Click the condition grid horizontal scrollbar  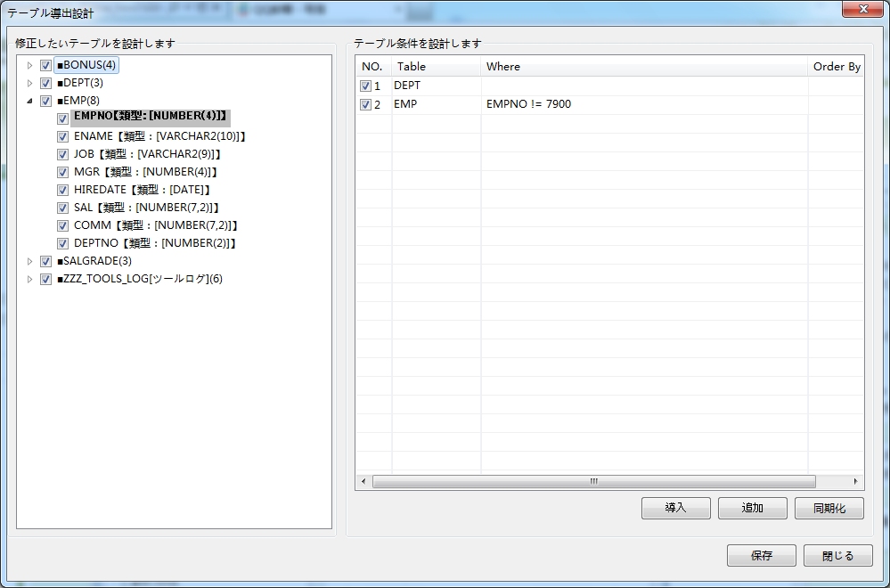pyautogui.click(x=592, y=481)
